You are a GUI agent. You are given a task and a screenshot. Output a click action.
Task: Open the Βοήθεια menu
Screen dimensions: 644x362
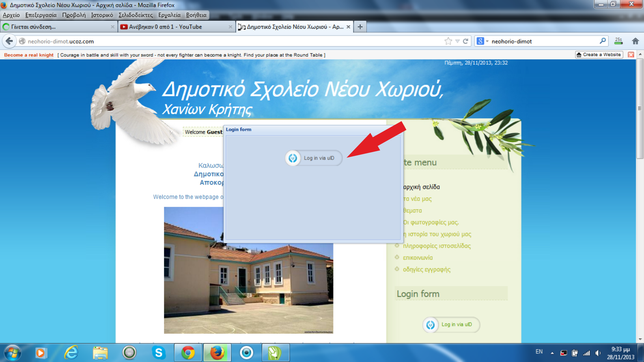pos(196,15)
